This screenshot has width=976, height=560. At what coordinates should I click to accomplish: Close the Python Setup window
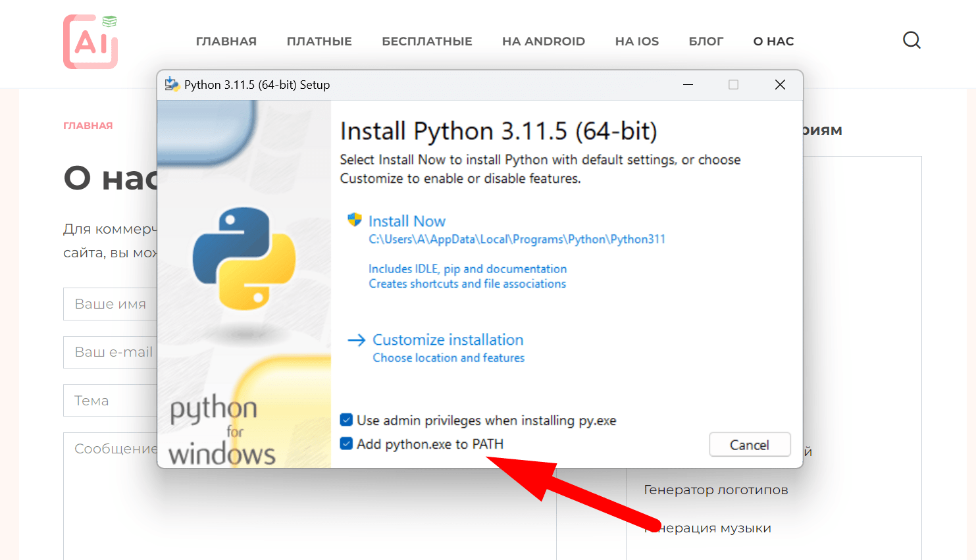[x=780, y=84]
